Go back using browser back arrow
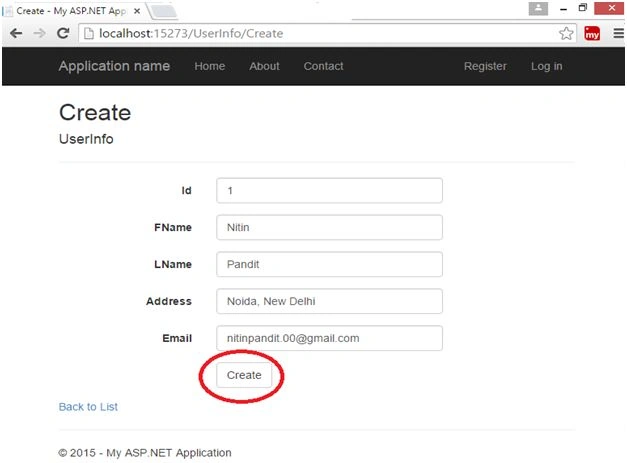This screenshot has width=627, height=463. 16,33
